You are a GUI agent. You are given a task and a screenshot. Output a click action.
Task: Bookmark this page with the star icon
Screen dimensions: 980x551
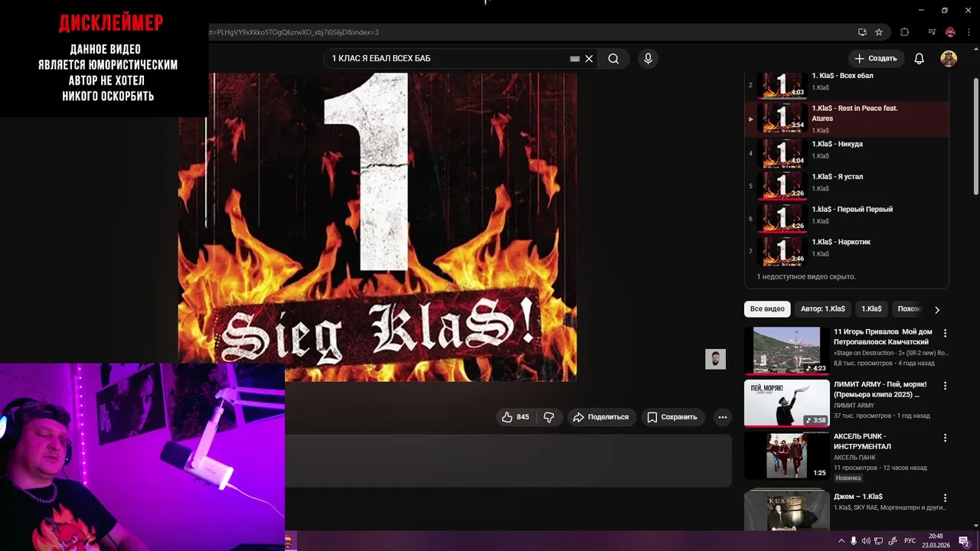pos(879,32)
